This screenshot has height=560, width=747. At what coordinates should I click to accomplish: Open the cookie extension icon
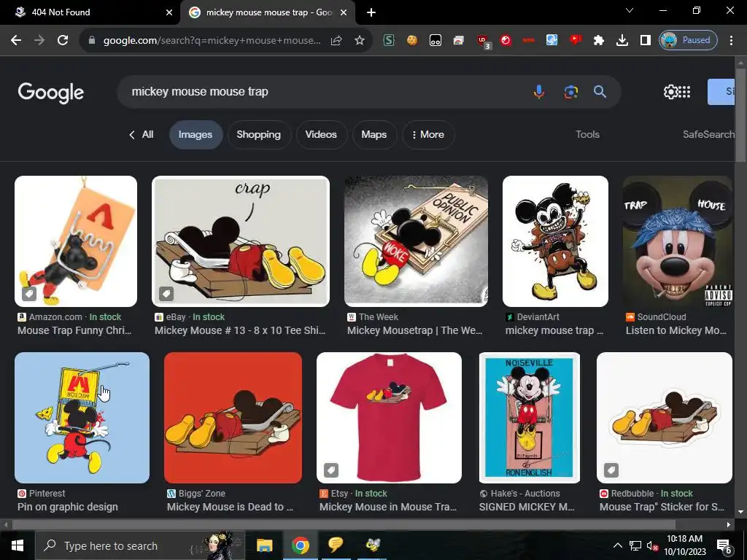[x=412, y=41]
